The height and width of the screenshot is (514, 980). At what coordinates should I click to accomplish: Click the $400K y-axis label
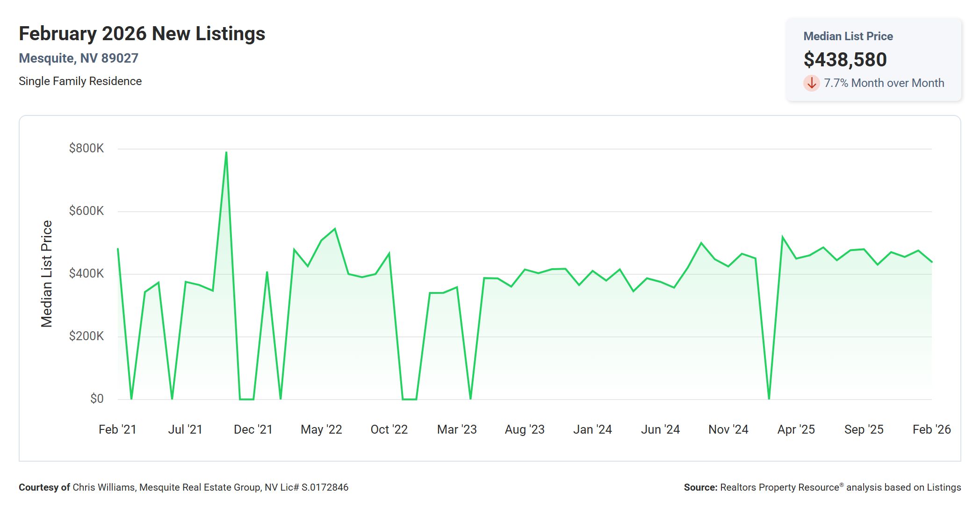(x=86, y=273)
